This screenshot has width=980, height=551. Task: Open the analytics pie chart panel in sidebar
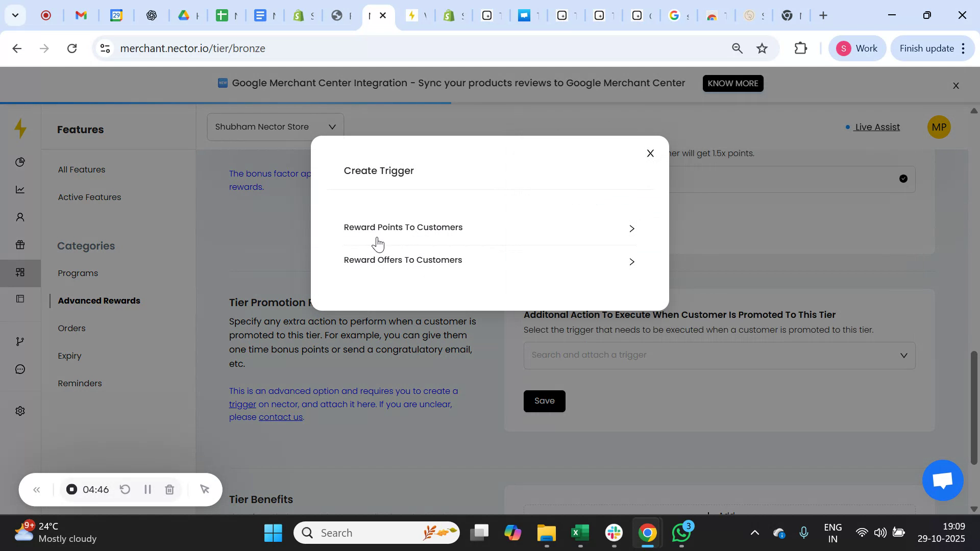[20, 162]
